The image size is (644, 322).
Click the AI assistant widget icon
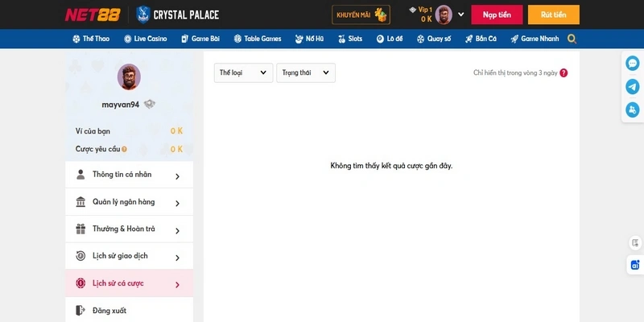(x=636, y=265)
